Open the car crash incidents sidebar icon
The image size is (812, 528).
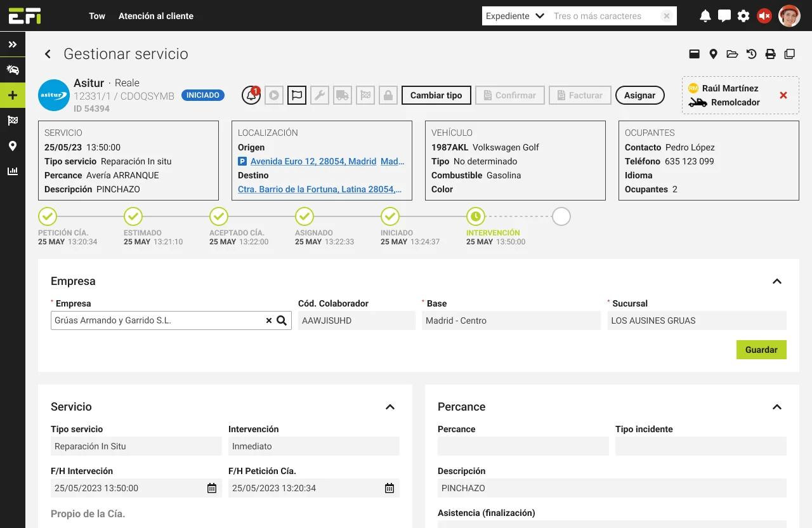pos(13,70)
